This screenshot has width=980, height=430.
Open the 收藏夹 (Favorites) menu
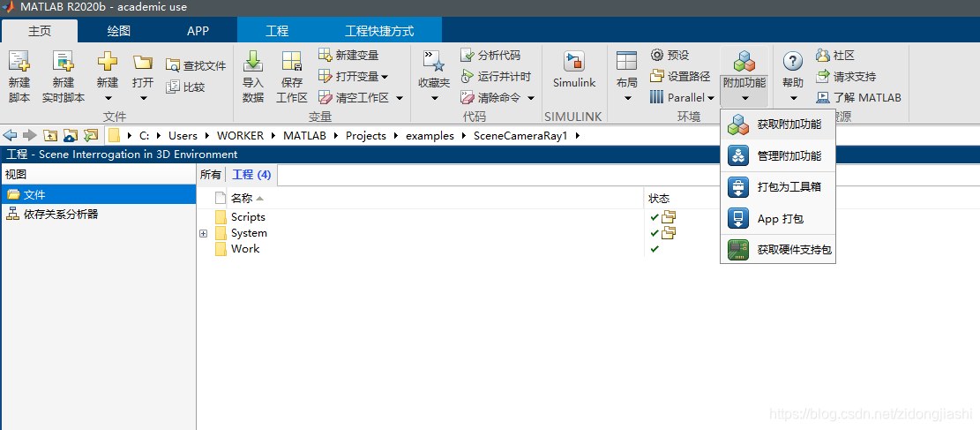pyautogui.click(x=434, y=76)
